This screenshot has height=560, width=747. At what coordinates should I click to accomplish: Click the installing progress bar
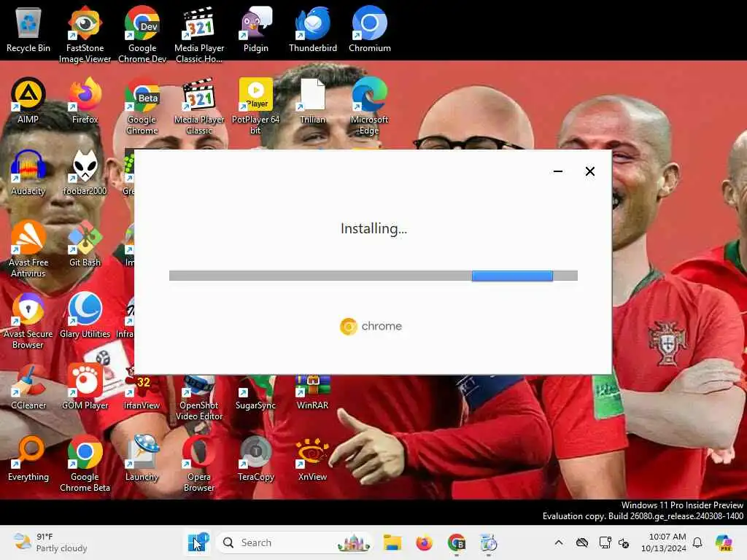click(x=373, y=276)
